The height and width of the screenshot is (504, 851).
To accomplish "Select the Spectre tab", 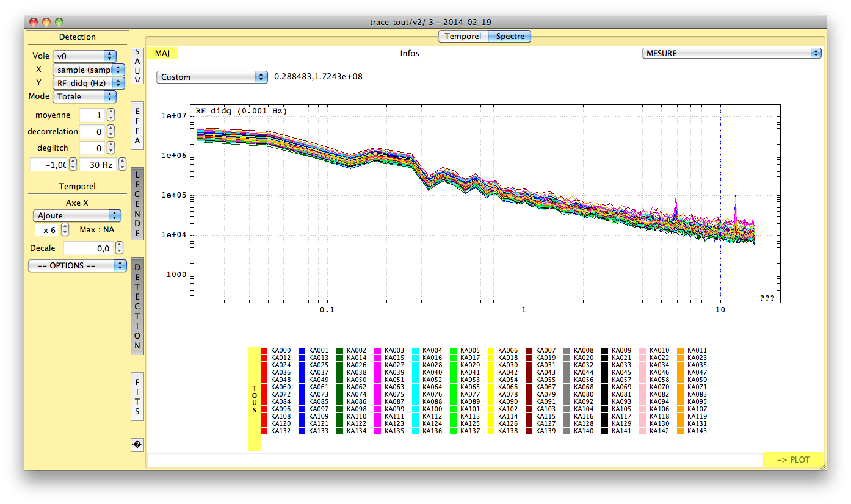I will [510, 37].
